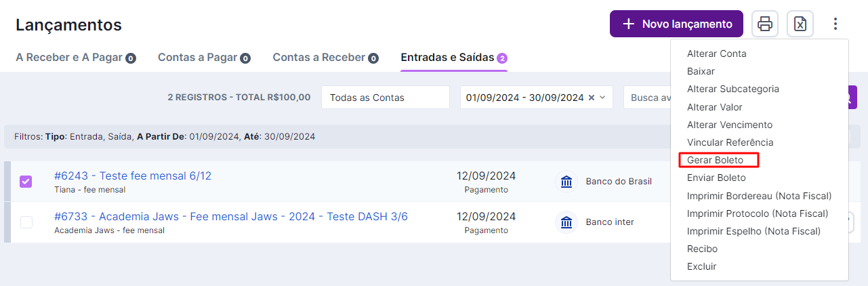Click Excluir in the actions menu
The image size is (868, 286).
(x=701, y=266)
